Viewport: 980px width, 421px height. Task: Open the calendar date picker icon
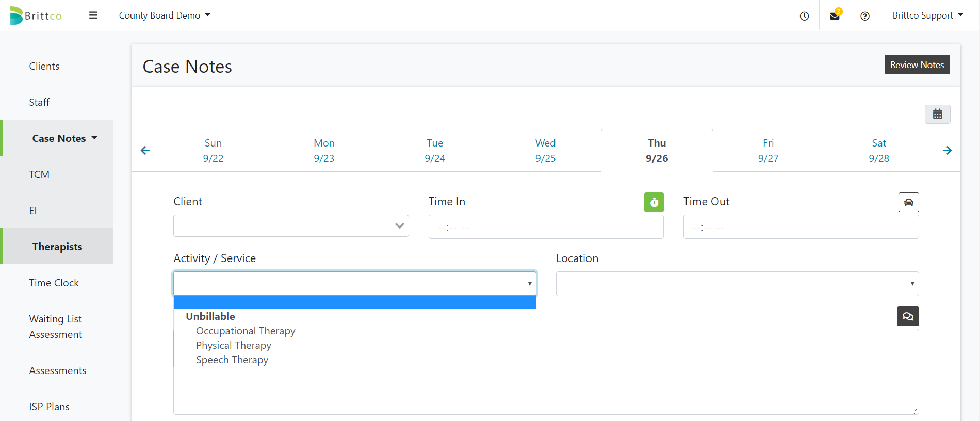tap(937, 114)
